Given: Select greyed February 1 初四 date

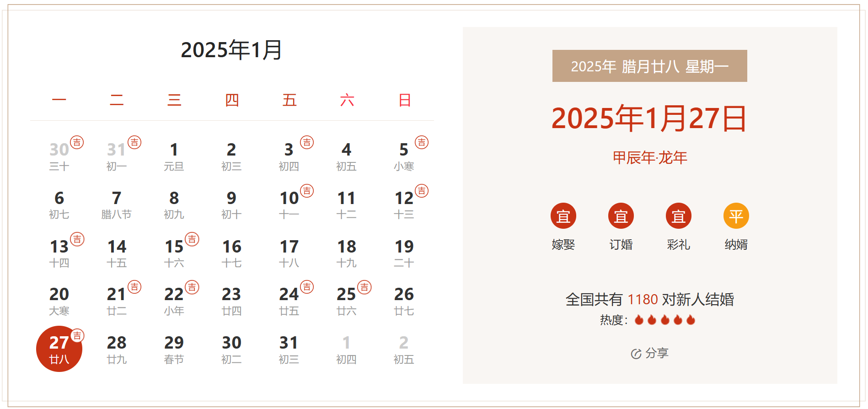Looking at the screenshot, I should [346, 350].
